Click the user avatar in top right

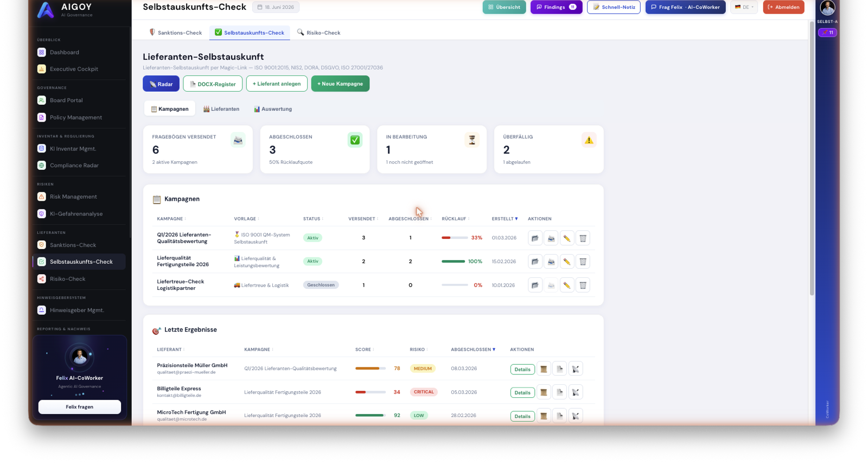[827, 8]
